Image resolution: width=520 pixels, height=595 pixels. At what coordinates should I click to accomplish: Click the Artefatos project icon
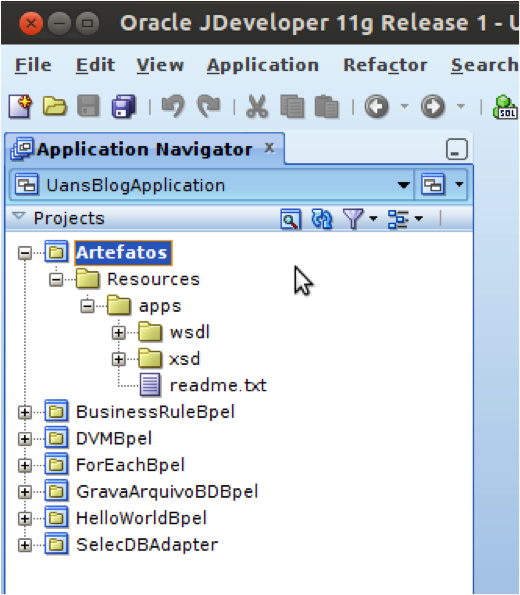point(57,252)
